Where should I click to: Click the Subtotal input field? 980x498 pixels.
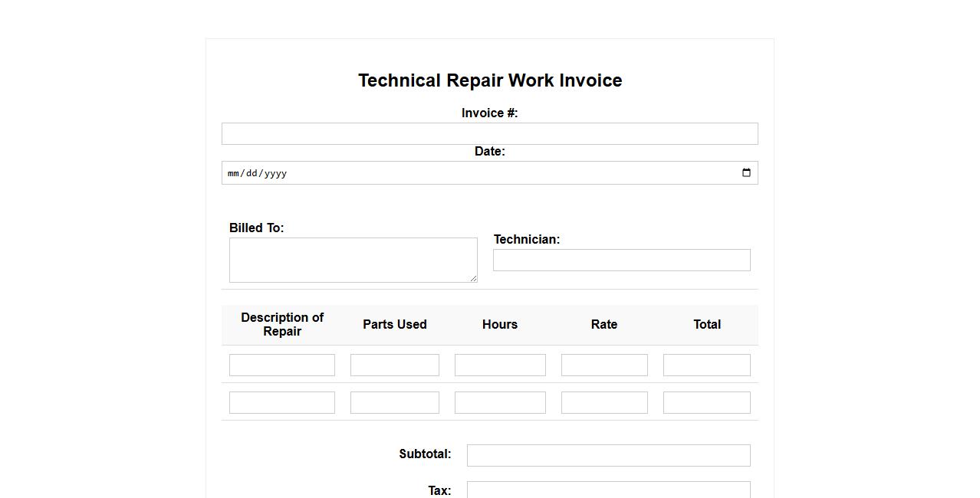point(608,456)
